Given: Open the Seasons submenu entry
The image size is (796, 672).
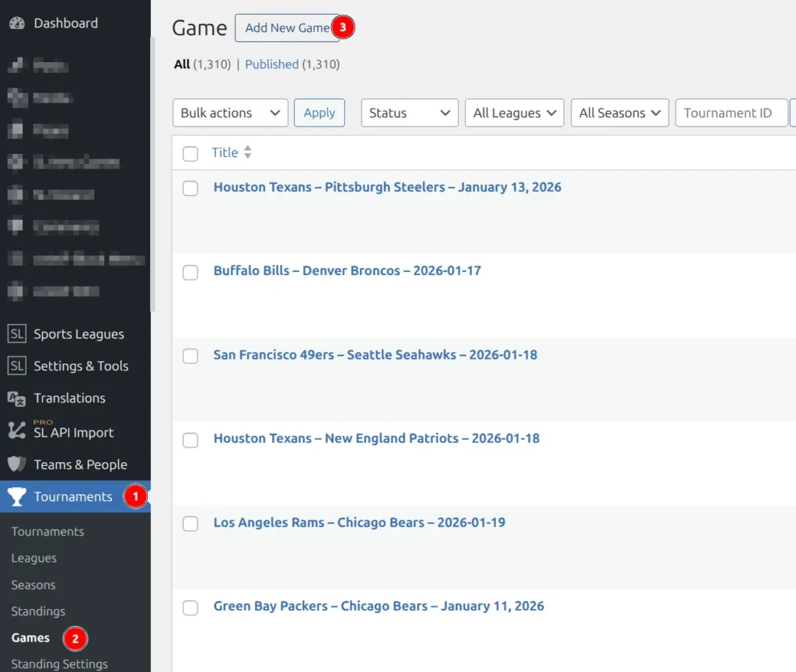Looking at the screenshot, I should coord(33,585).
